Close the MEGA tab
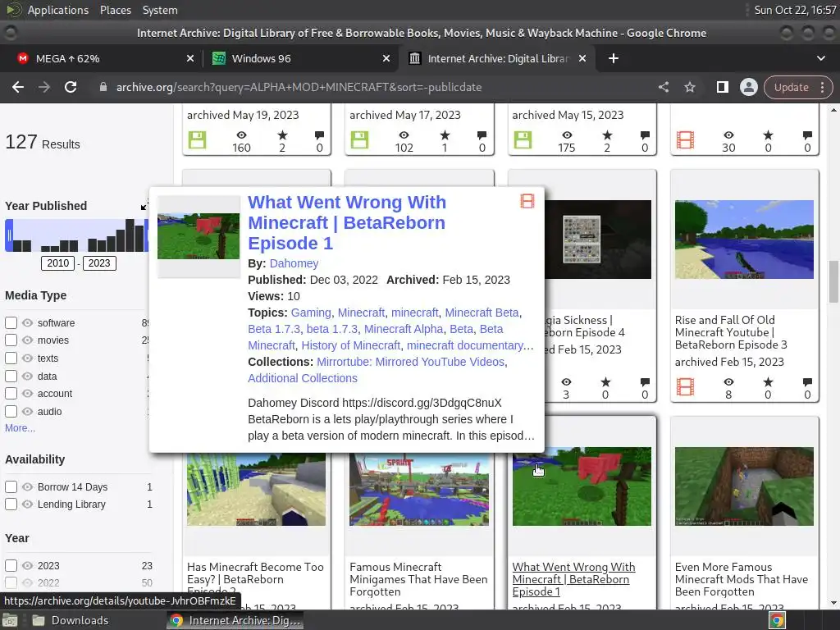The height and width of the screenshot is (630, 840). (x=190, y=58)
